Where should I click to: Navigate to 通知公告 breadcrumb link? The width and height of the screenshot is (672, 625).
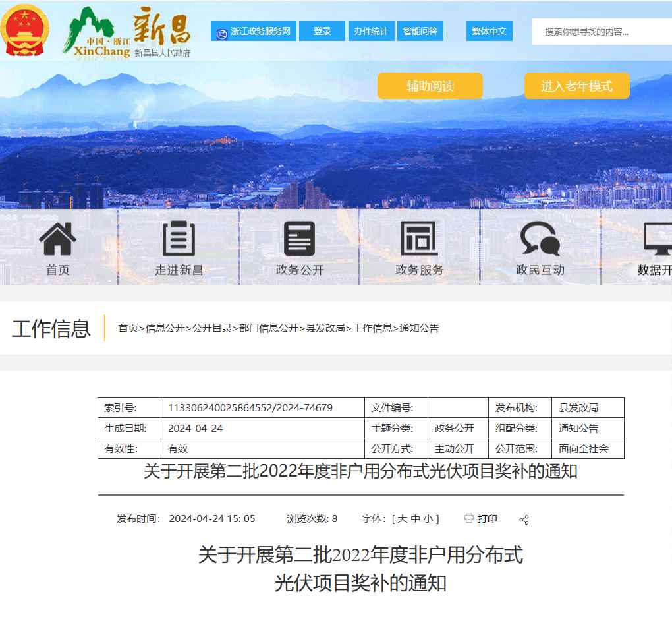click(419, 328)
